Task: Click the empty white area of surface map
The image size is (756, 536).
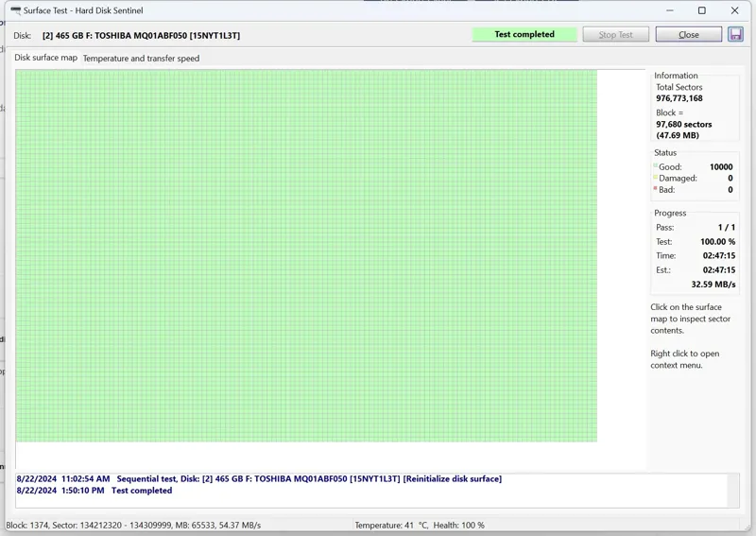Action: (x=621, y=265)
